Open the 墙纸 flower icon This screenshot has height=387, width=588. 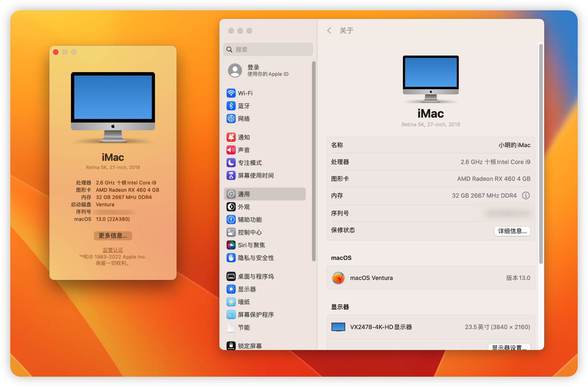click(231, 302)
